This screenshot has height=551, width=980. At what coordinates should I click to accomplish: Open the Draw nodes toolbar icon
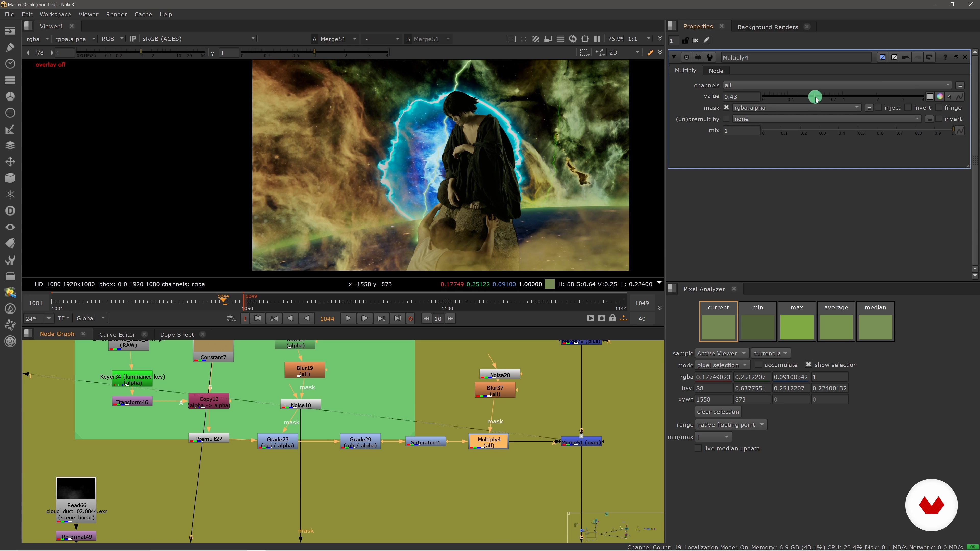[x=10, y=47]
